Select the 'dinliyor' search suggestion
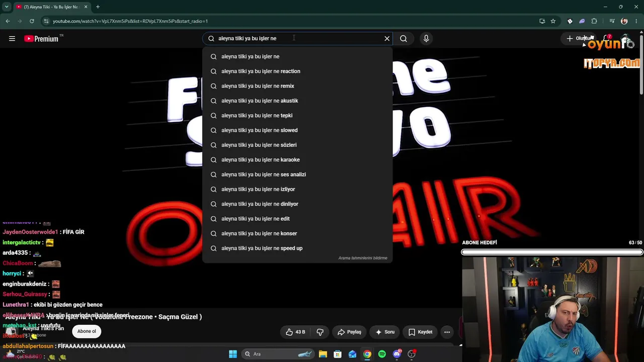 click(297, 204)
